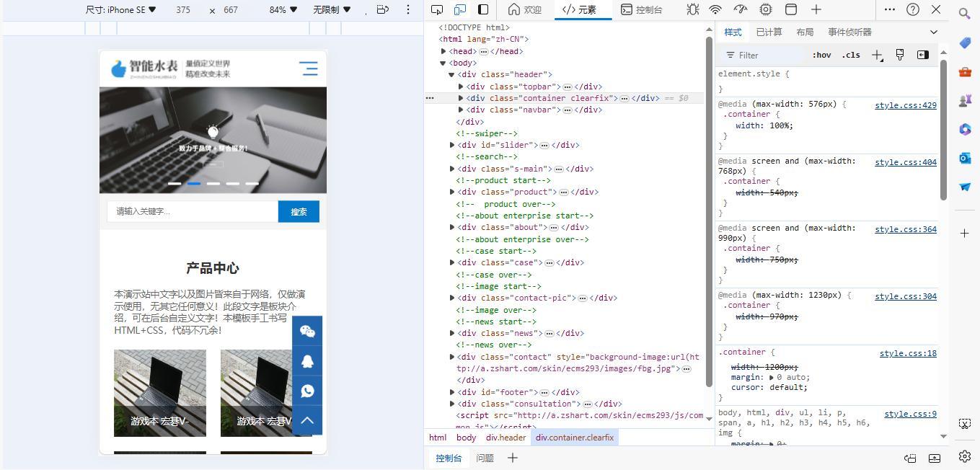980x470 pixels.
Task: Open the 欢迎 welcome tab
Action: pos(525,9)
